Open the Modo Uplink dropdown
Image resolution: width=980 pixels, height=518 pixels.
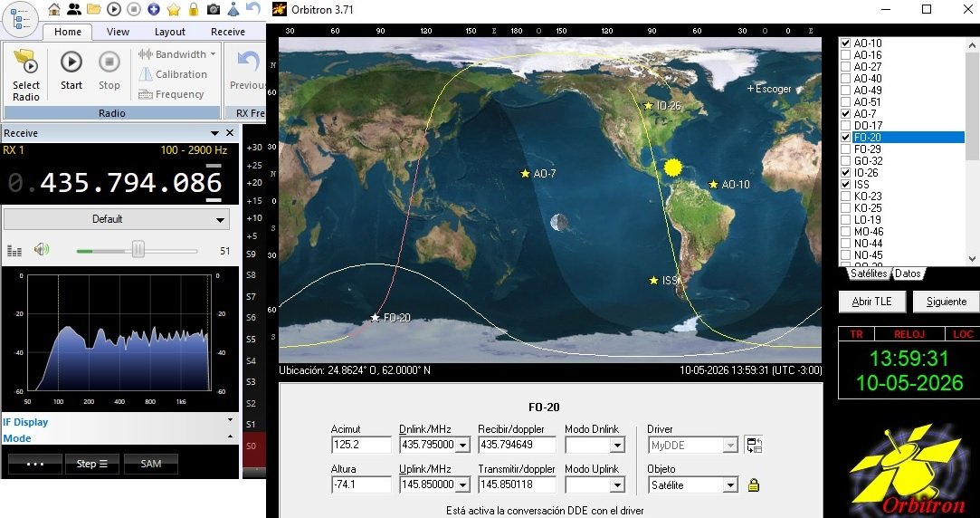[x=617, y=484]
